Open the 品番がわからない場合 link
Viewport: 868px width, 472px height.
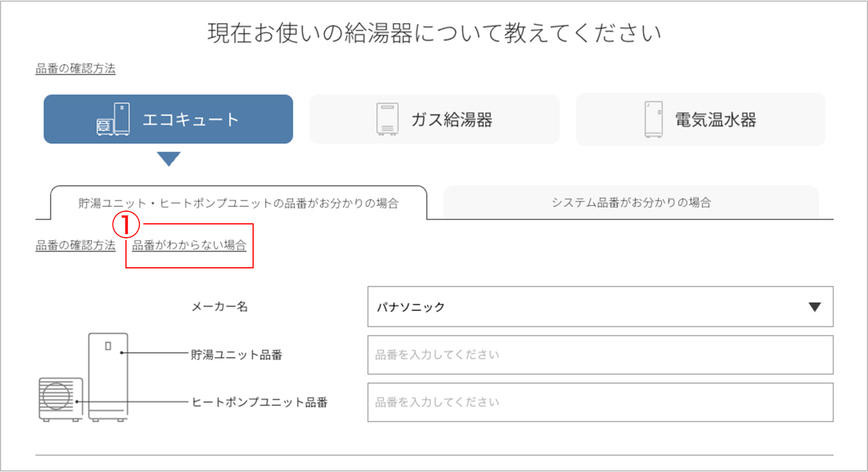[189, 245]
